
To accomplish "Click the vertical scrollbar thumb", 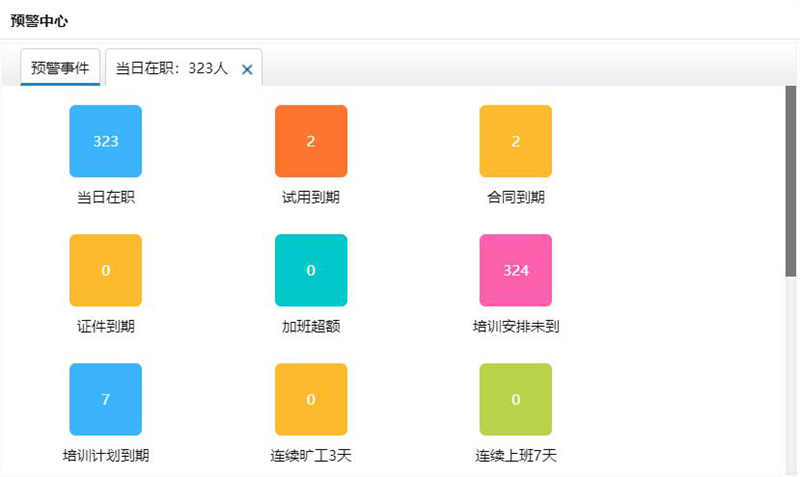I will pyautogui.click(x=791, y=180).
